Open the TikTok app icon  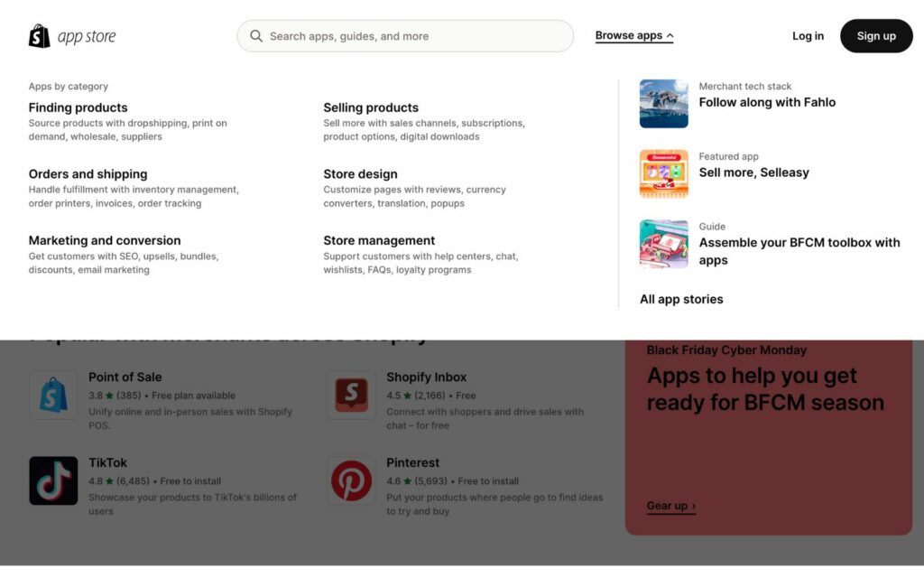[x=53, y=480]
